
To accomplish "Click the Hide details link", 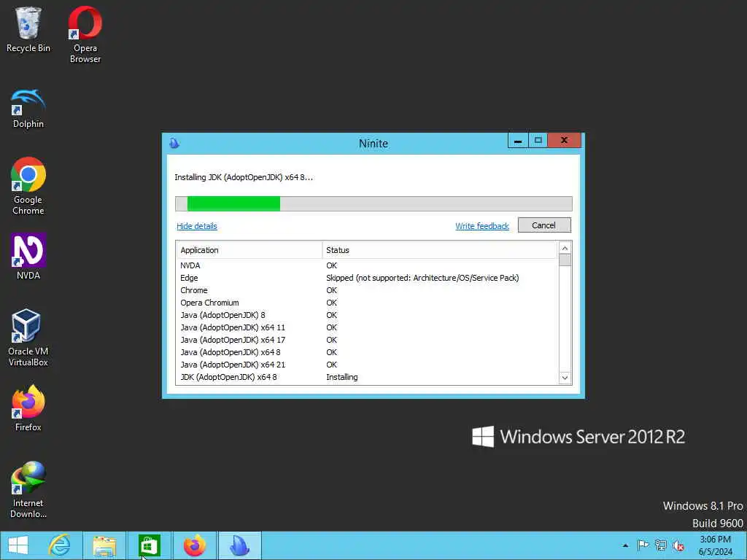I will click(197, 226).
